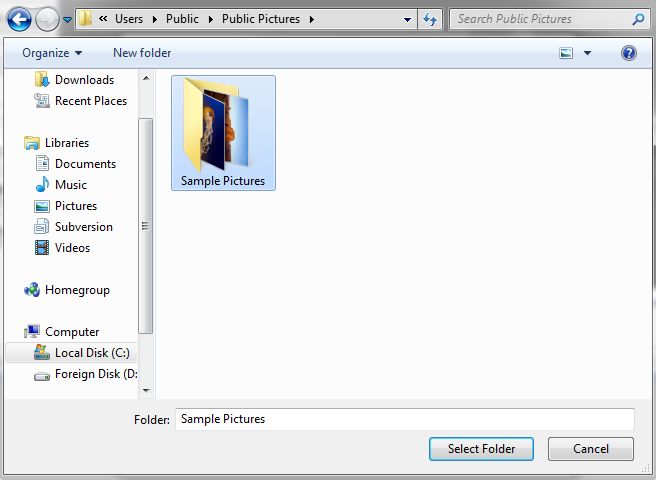
Task: Select Pictures library label
Action: tap(76, 206)
